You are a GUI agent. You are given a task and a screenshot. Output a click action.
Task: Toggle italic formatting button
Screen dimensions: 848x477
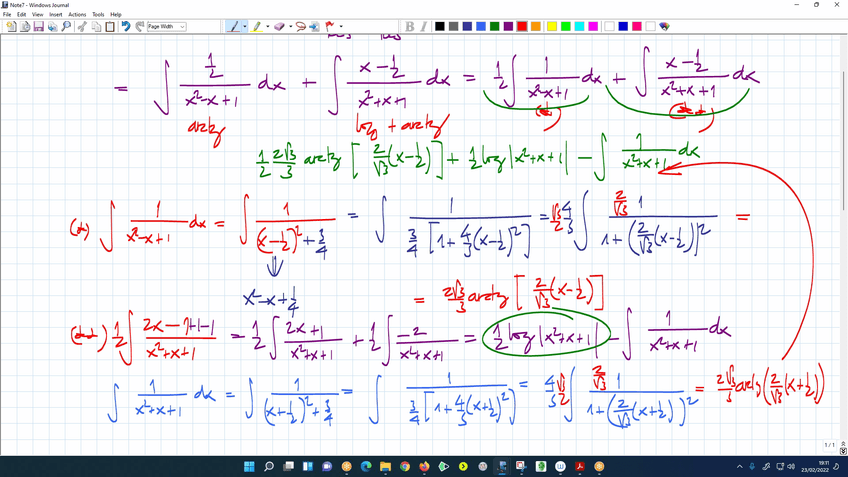423,26
